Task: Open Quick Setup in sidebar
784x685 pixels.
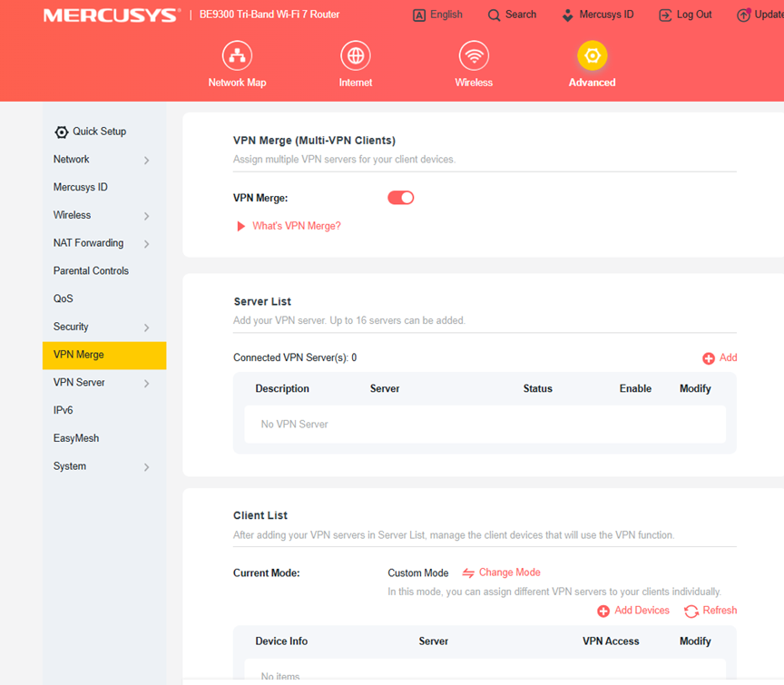Action: [100, 132]
